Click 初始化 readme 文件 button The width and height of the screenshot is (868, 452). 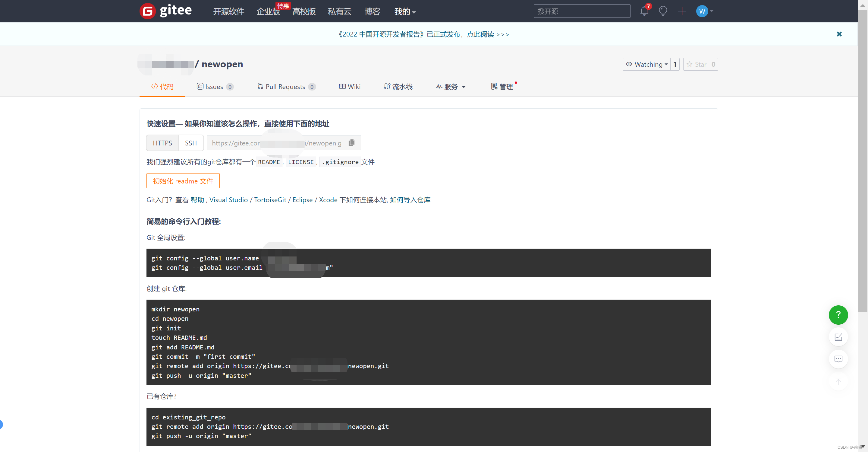point(183,180)
